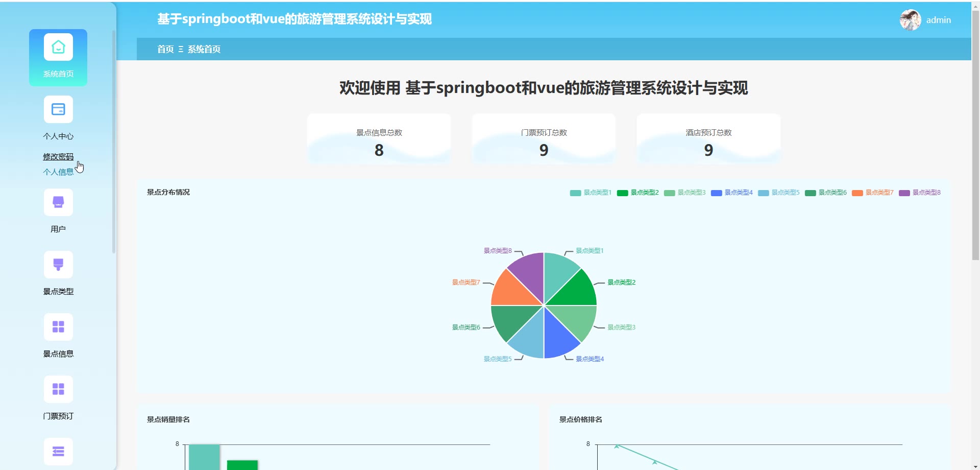980x470 pixels.
Task: Click the sidebar menu scrollbar
Action: click(113, 142)
